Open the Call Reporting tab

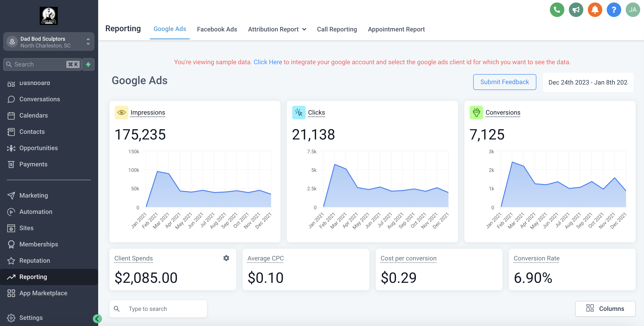coord(337,29)
